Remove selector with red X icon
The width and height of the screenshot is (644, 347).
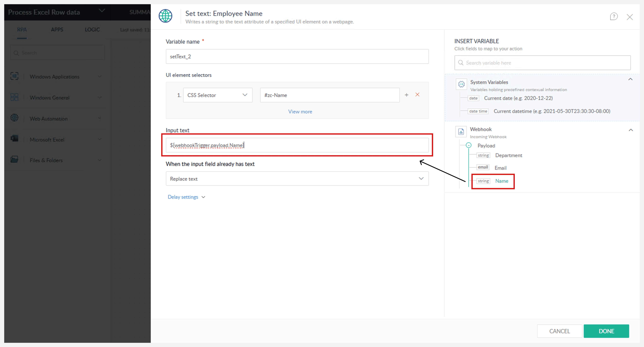[417, 95]
